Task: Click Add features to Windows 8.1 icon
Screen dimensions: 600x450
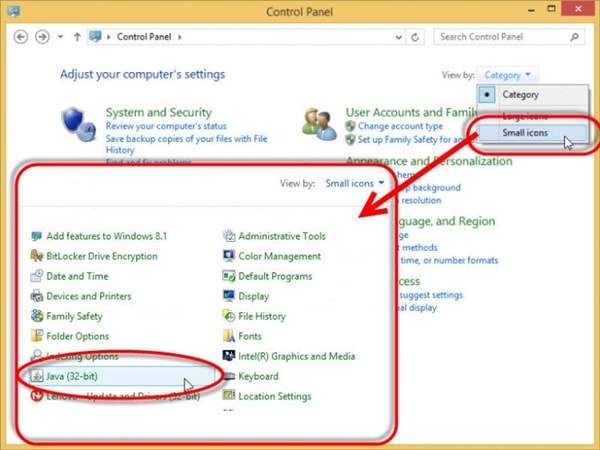Action: pyautogui.click(x=36, y=236)
